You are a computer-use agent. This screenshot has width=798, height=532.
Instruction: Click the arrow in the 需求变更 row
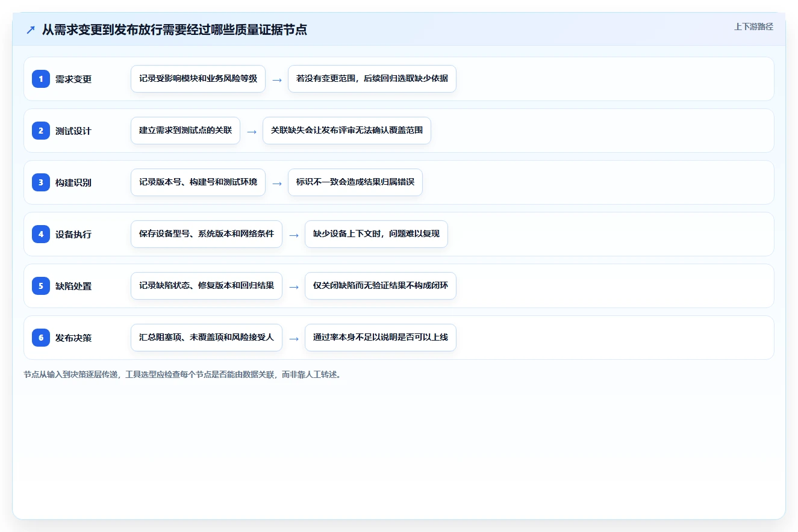pos(277,79)
